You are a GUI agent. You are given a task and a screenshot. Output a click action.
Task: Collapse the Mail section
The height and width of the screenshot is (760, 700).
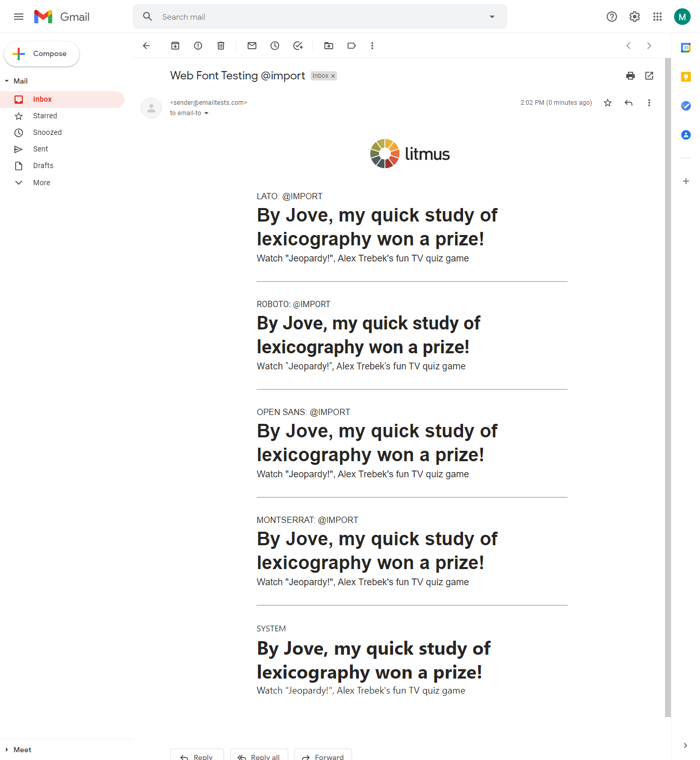pyautogui.click(x=7, y=81)
